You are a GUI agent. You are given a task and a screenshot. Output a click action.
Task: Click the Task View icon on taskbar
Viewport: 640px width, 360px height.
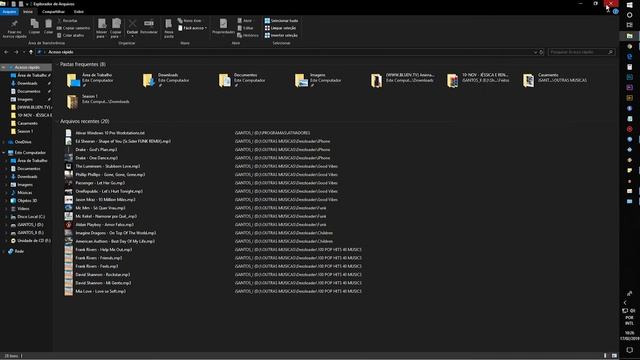coord(629,25)
